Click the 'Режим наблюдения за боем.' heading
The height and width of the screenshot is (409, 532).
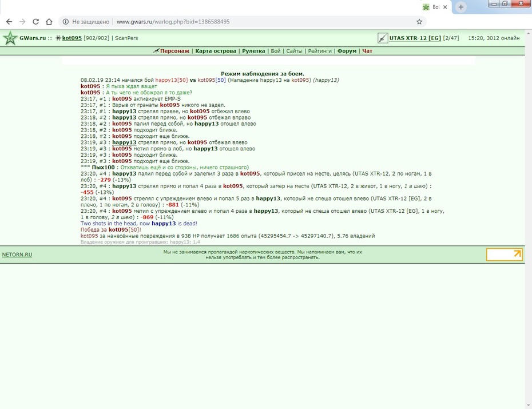(x=263, y=74)
